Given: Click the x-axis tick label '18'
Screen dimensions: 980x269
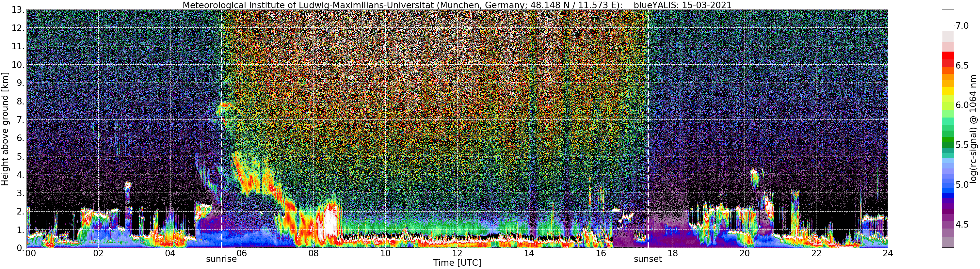Looking at the screenshot, I should [x=673, y=254].
